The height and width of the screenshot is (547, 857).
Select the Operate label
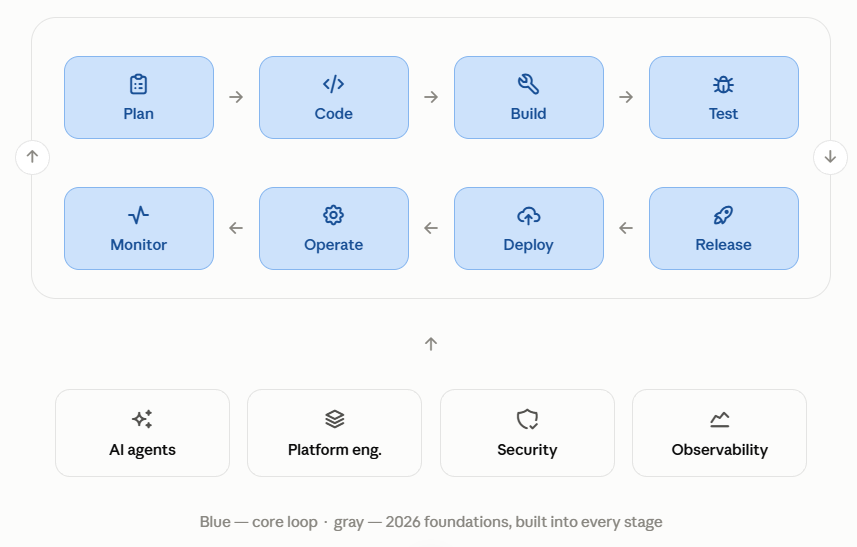pos(333,245)
